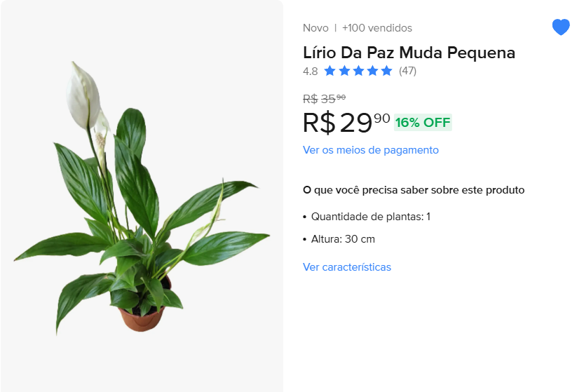Open 'Ver os meios de pagamento' link

(370, 150)
